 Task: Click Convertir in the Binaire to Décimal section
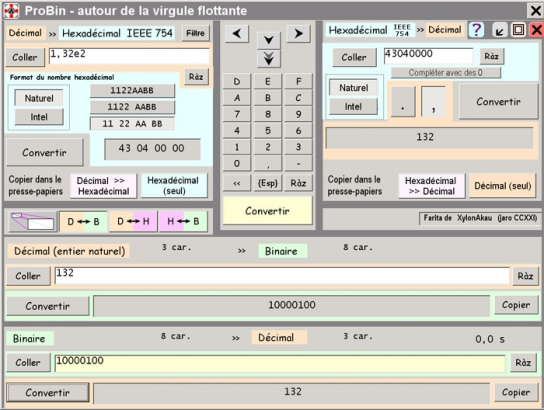48,392
